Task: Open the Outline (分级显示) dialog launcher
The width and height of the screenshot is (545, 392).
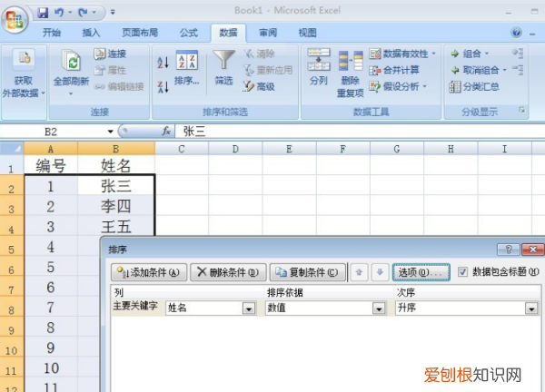Action: [521, 111]
